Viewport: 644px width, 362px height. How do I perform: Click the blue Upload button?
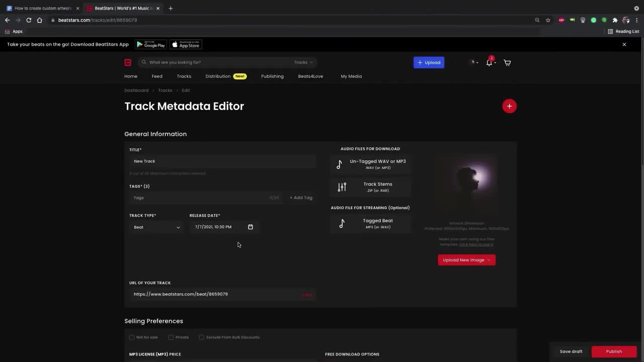[x=429, y=62]
